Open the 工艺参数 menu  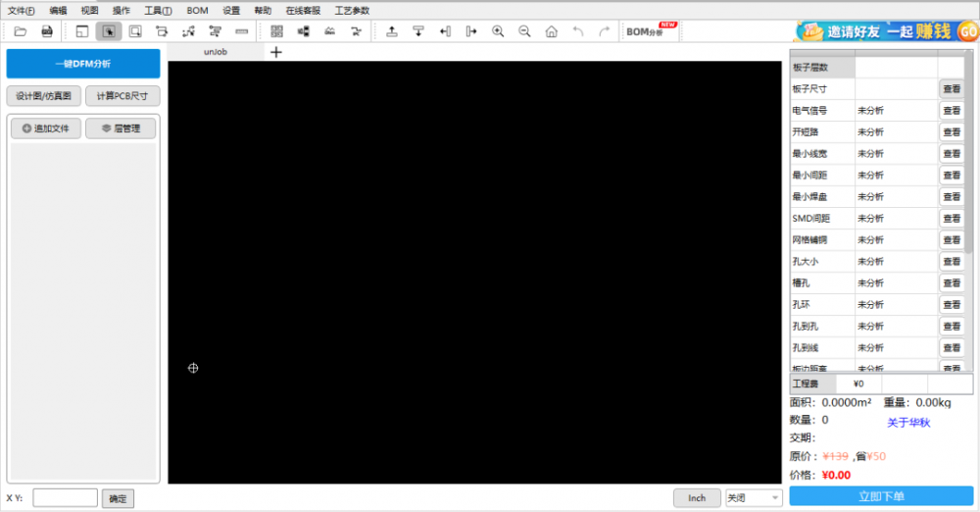click(x=352, y=11)
